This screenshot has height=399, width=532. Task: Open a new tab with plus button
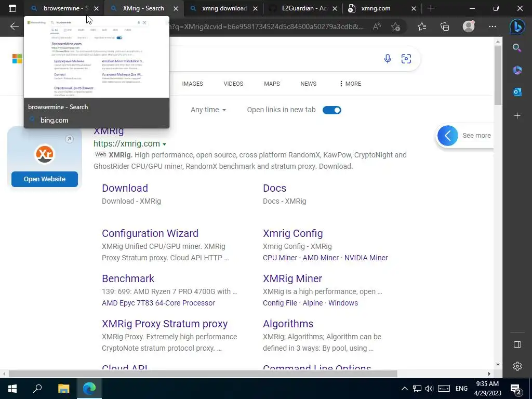tap(431, 8)
